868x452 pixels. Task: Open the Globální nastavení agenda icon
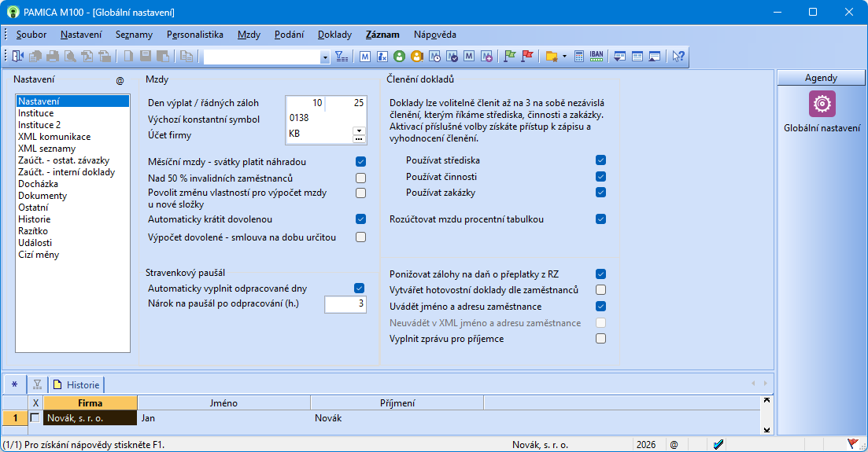pos(822,104)
